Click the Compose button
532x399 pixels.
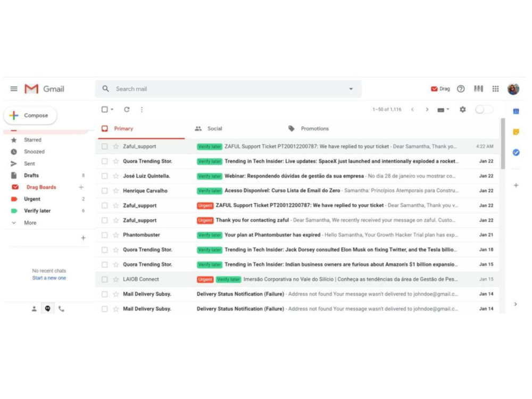30,115
